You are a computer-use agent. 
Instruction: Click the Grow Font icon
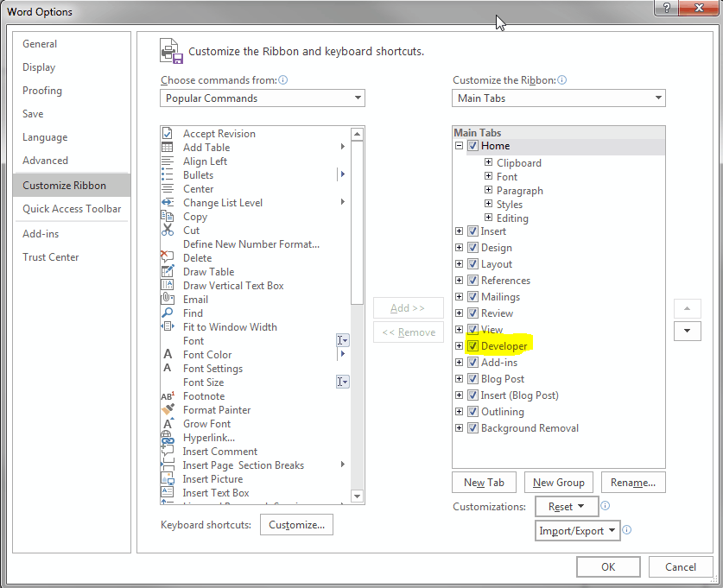(x=168, y=423)
